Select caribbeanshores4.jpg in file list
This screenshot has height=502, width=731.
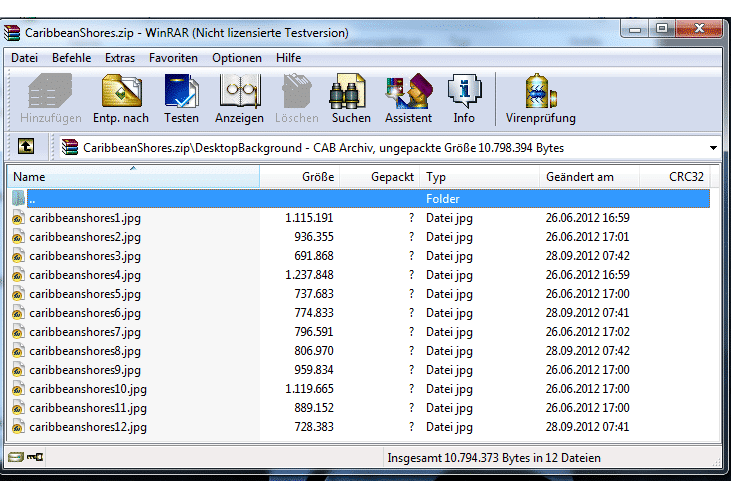coord(85,275)
